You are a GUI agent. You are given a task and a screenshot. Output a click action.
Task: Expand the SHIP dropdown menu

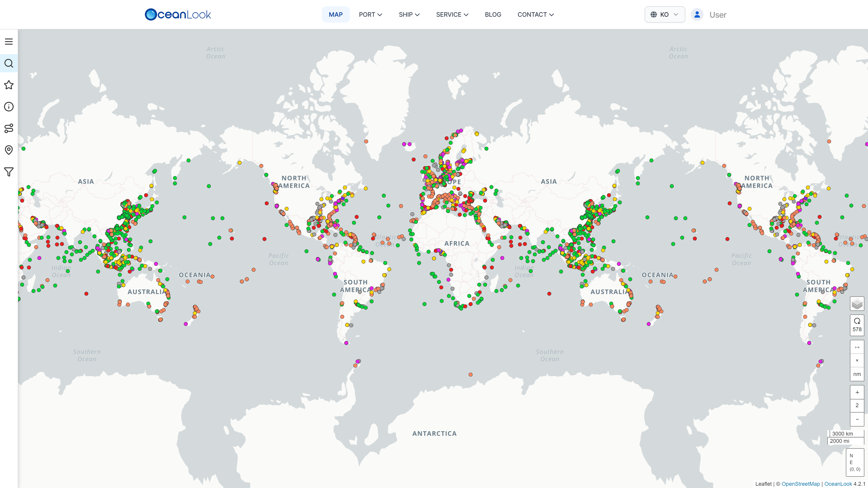(409, 14)
